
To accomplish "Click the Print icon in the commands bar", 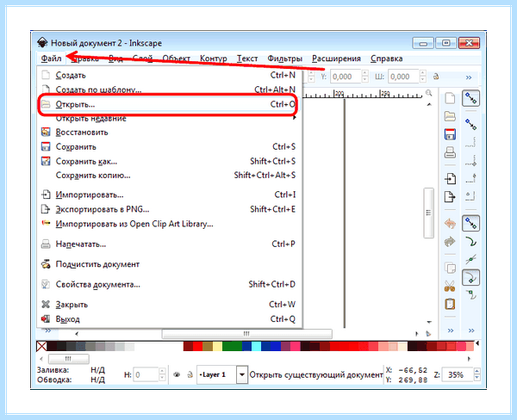I will 450,152.
